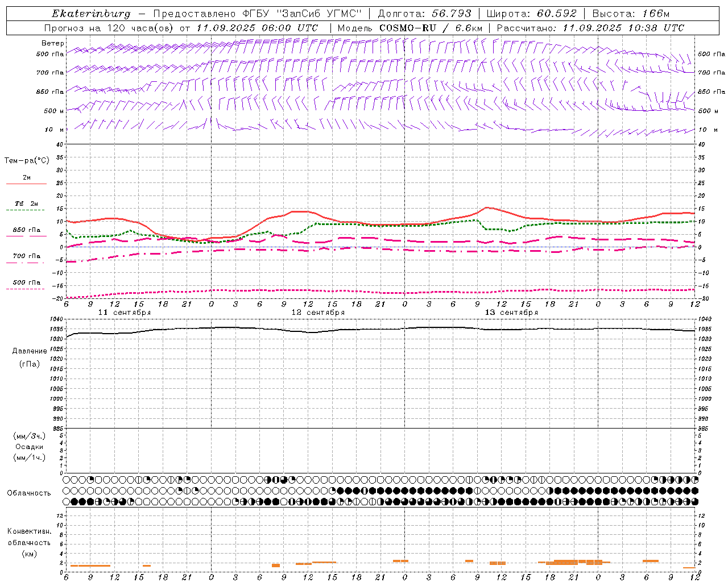Click the '(км)' convective cloud unit label
This screenshot has height=582, width=728.
(x=29, y=554)
